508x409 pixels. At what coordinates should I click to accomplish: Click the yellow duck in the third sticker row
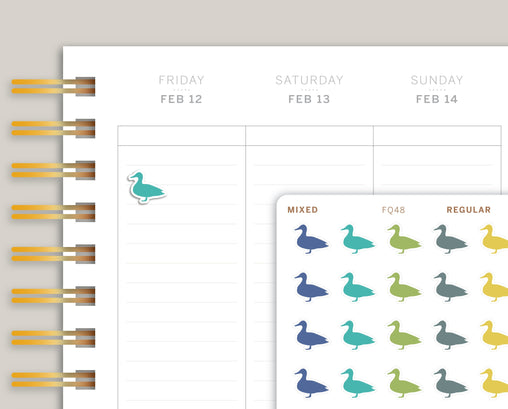(494, 335)
